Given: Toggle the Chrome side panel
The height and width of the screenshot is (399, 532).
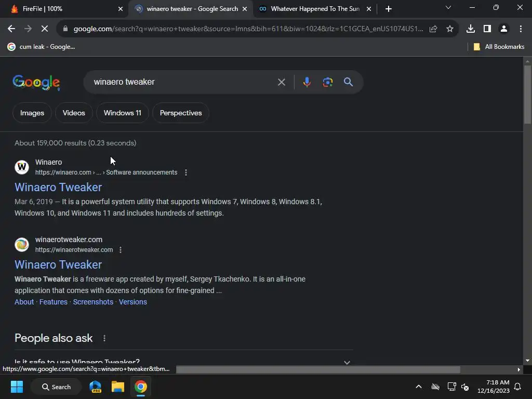Looking at the screenshot, I should click(487, 29).
